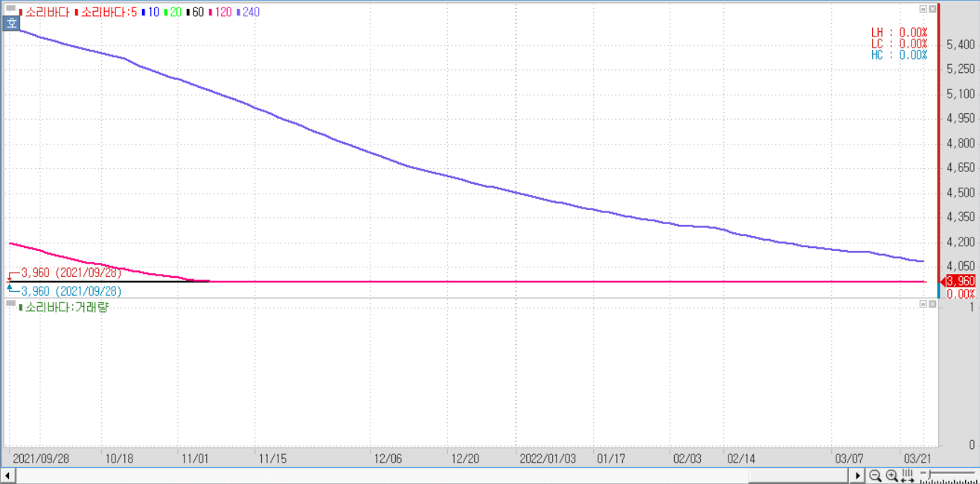Click the bar spacing adjust icon
980x484 pixels.
pyautogui.click(x=908, y=475)
